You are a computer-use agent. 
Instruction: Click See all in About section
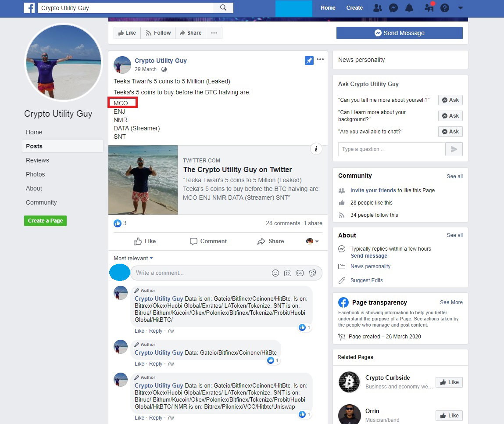click(x=454, y=235)
